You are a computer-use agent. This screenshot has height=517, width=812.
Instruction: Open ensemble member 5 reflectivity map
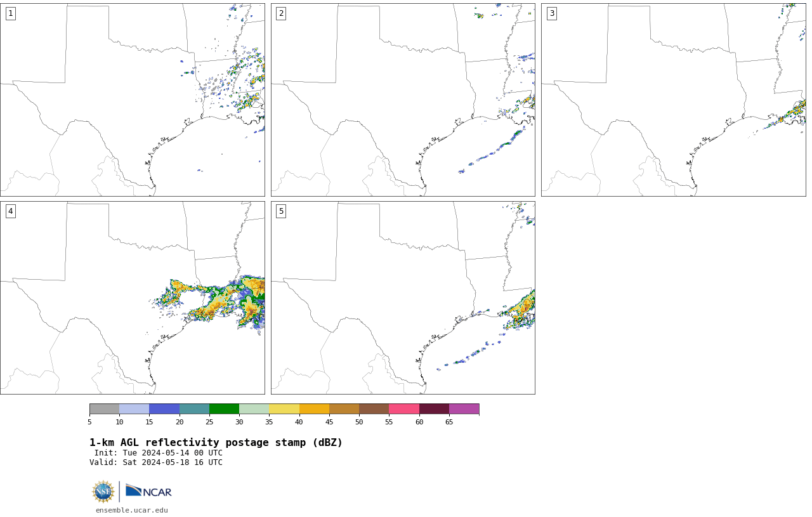(403, 298)
